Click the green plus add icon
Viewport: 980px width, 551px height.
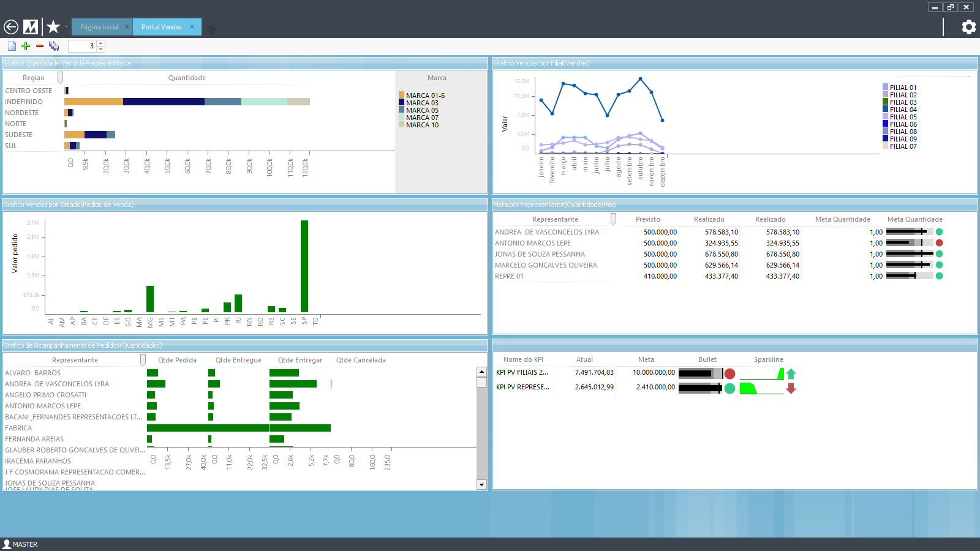[x=26, y=46]
